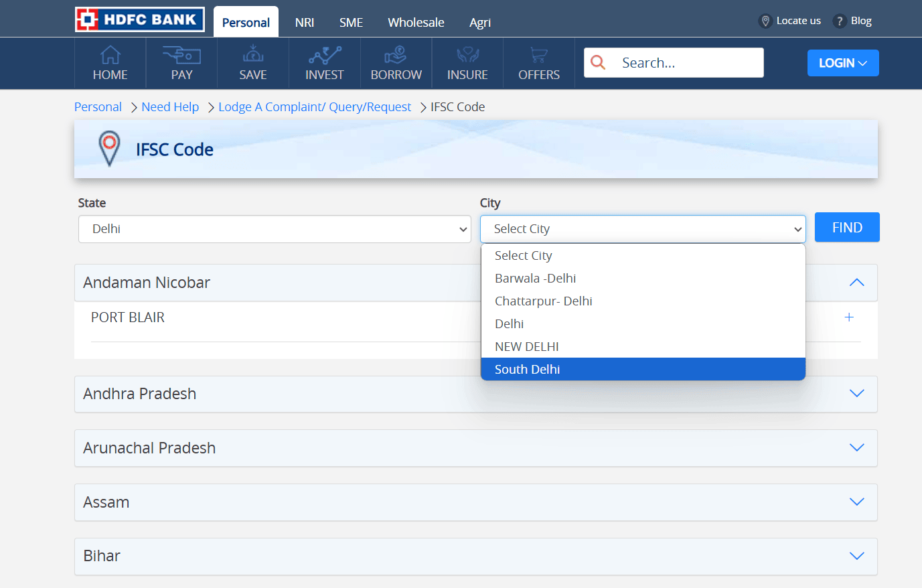Choose South Delhi from city list
This screenshot has width=922, height=588.
coord(643,369)
